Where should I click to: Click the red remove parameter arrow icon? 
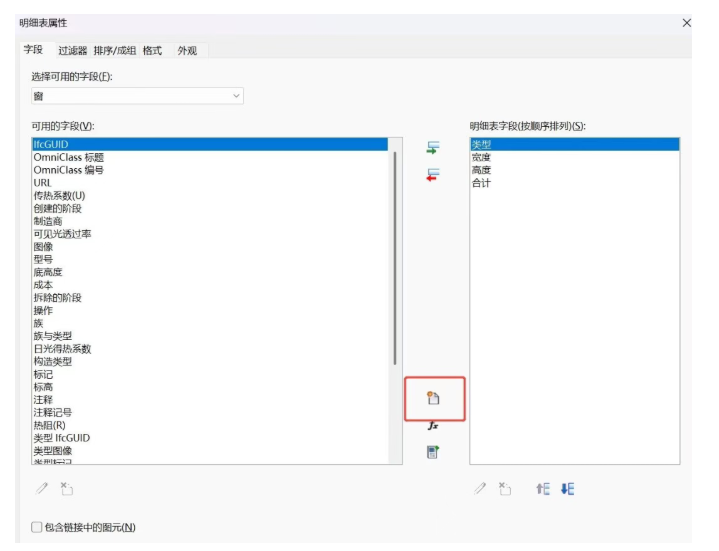click(x=432, y=175)
